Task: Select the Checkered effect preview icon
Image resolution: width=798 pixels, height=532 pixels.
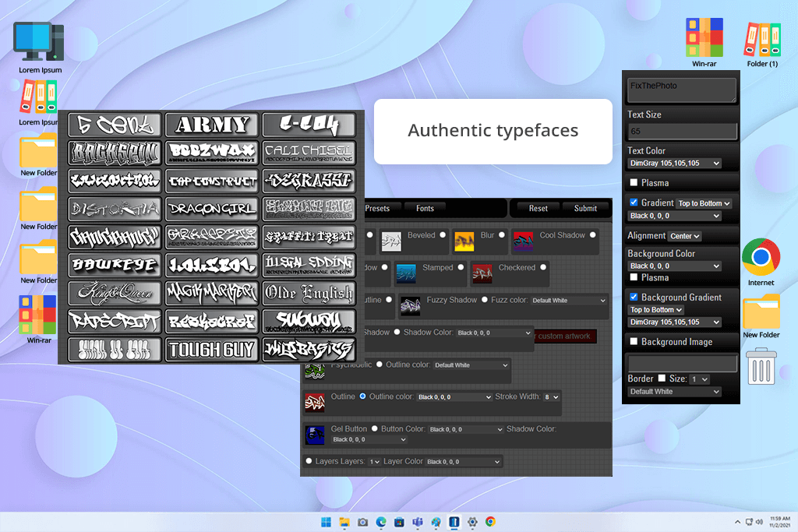Action: coord(482,273)
